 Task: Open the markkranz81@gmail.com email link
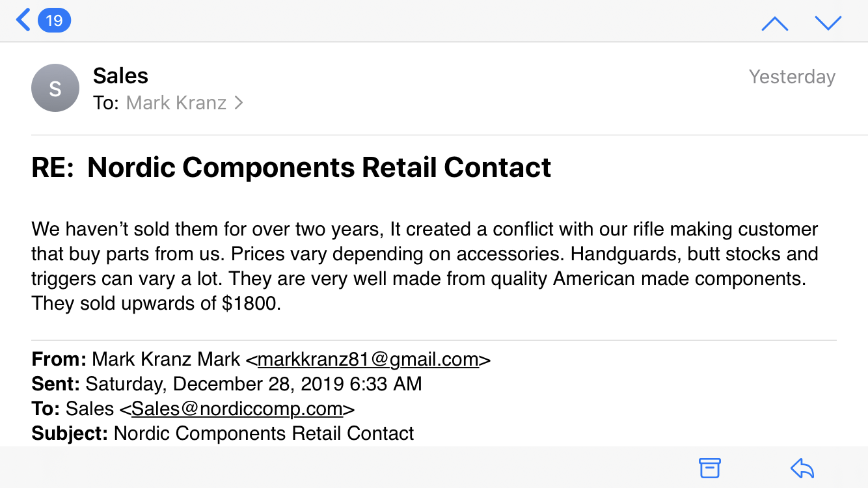368,359
